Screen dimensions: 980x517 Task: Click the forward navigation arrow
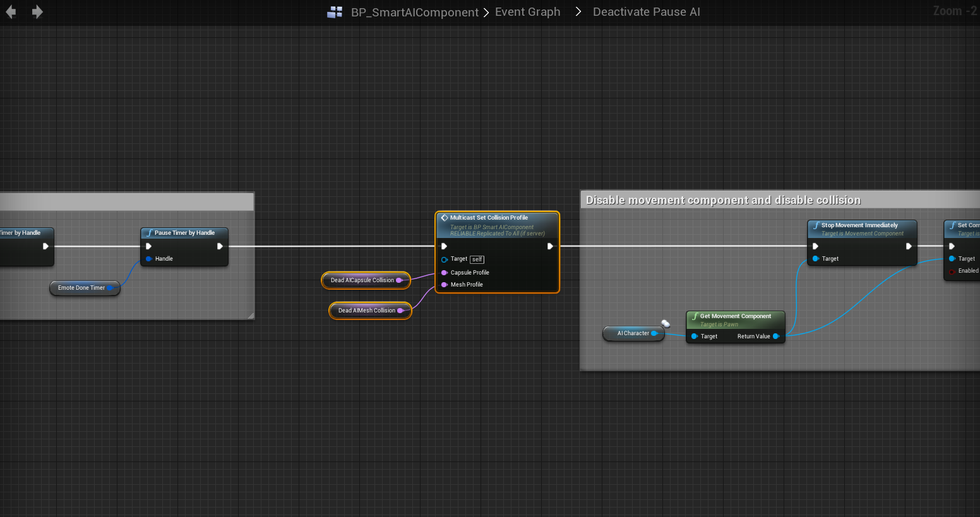point(37,12)
